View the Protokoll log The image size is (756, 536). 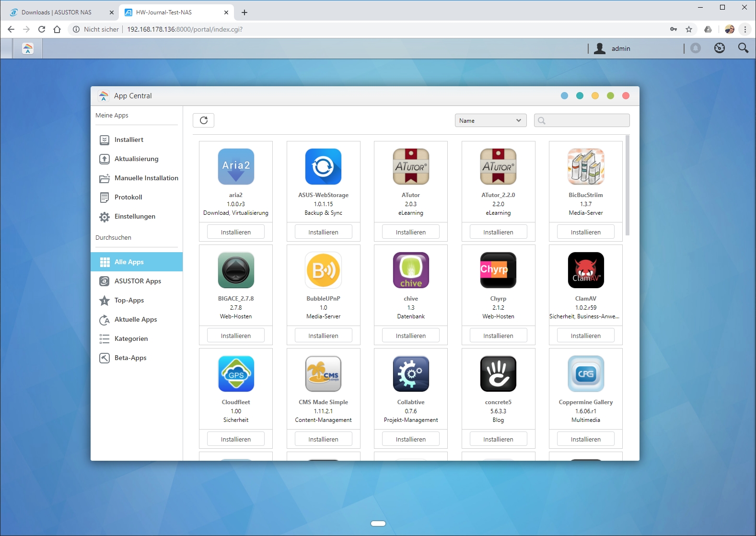pyautogui.click(x=137, y=197)
